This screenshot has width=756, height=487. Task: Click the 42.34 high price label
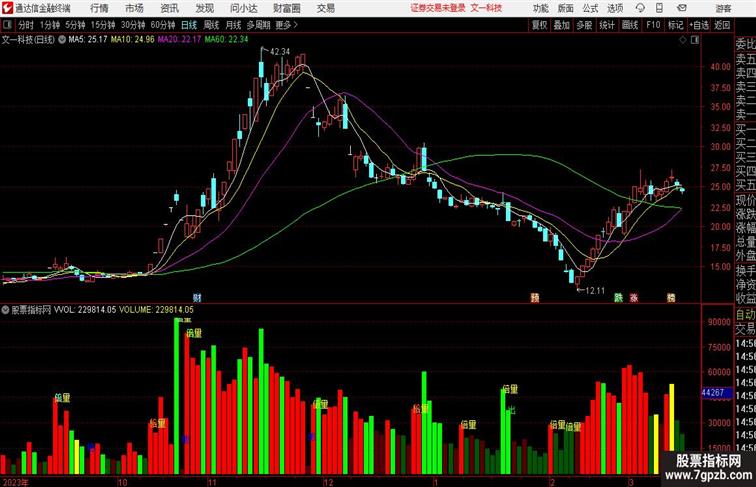coord(280,52)
